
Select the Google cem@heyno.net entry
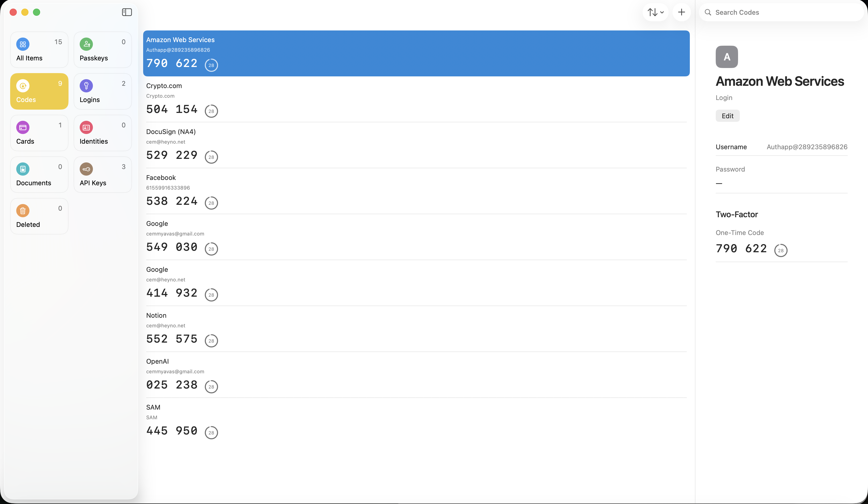tap(416, 283)
